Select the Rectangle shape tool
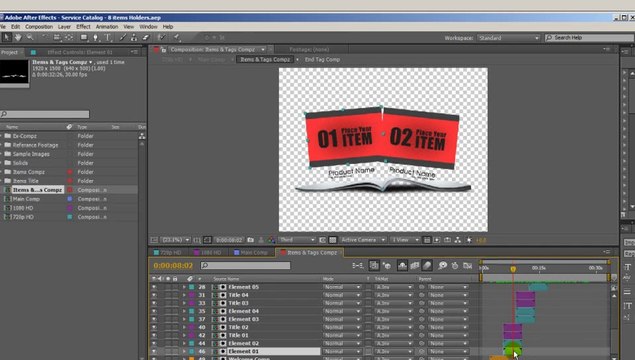 pos(84,37)
